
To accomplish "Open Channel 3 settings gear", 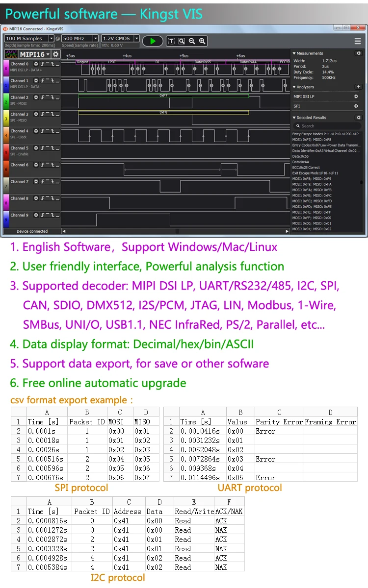I will point(35,114).
